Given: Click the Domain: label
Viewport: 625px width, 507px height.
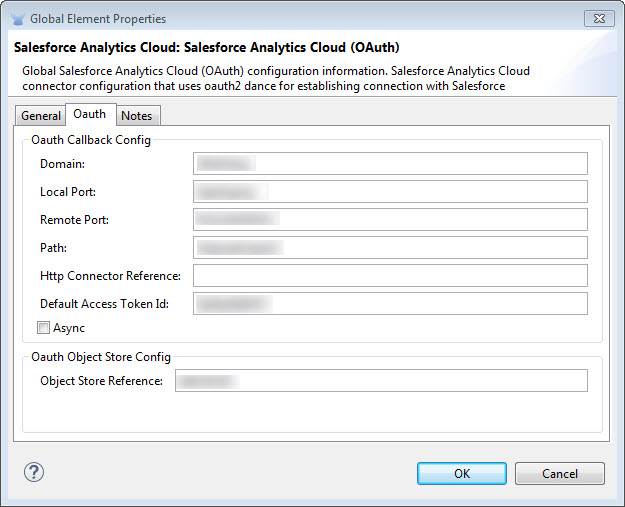Looking at the screenshot, I should coord(63,164).
